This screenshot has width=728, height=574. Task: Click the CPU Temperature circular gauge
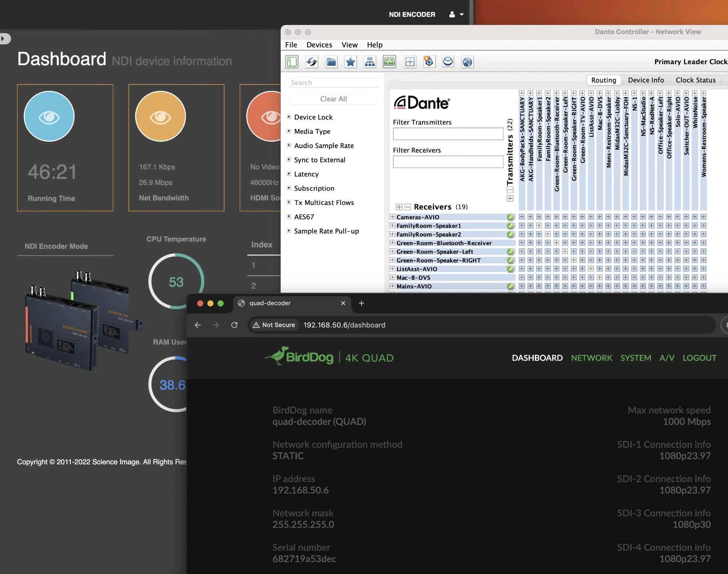[176, 282]
